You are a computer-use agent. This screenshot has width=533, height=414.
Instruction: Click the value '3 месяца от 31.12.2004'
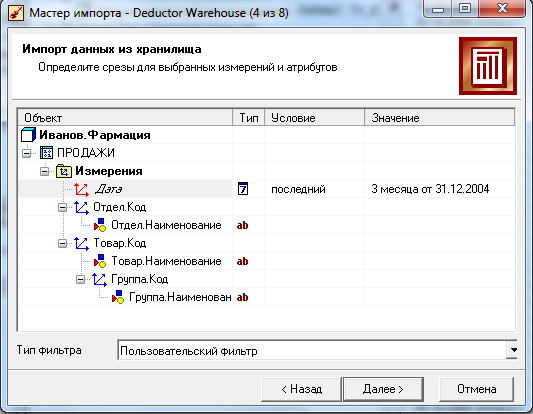point(430,189)
